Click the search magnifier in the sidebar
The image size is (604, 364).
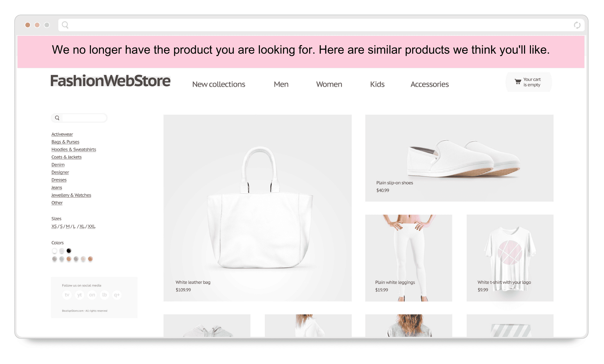click(x=58, y=118)
